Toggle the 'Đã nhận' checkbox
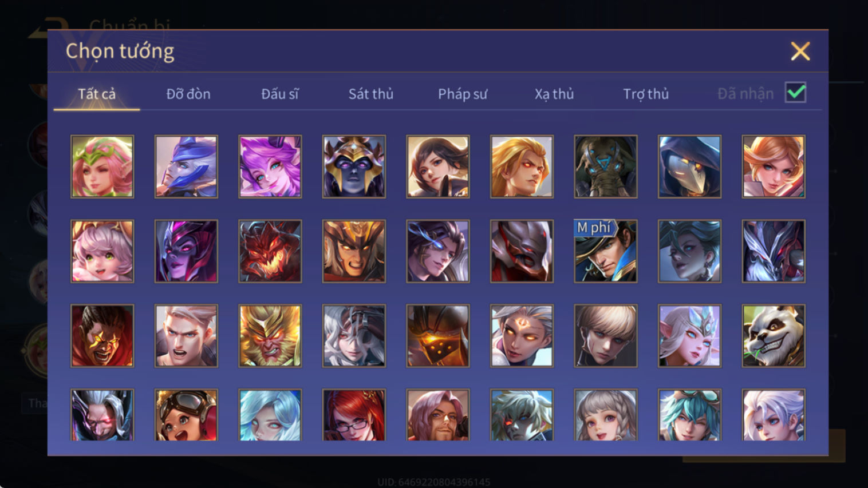The height and width of the screenshot is (488, 868). click(x=795, y=93)
